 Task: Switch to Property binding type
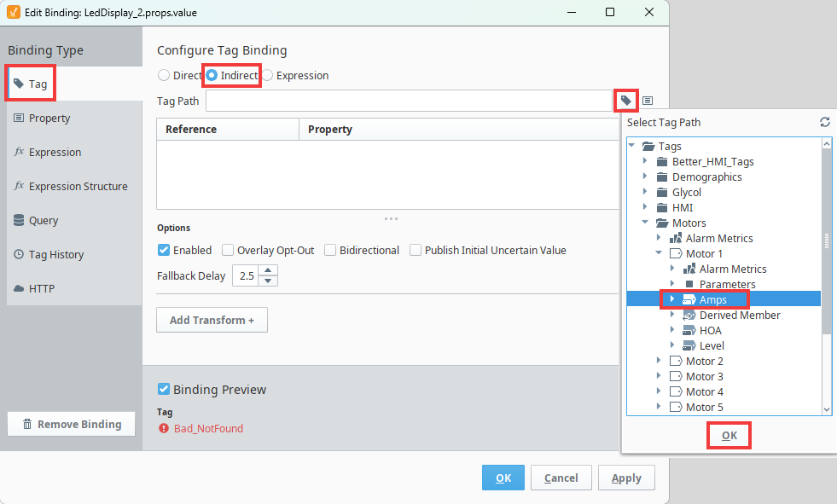coord(49,119)
